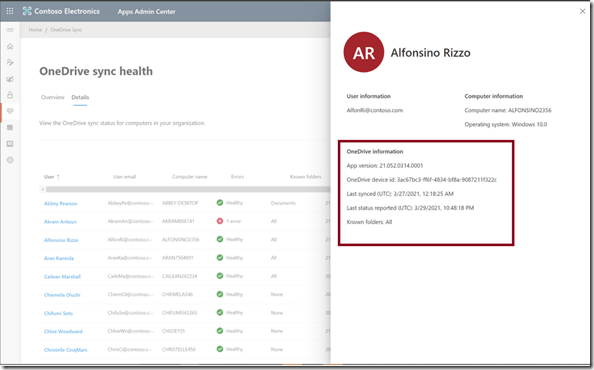
Task: Open Chiemela Oluchi's user details
Action: pyautogui.click(x=62, y=295)
